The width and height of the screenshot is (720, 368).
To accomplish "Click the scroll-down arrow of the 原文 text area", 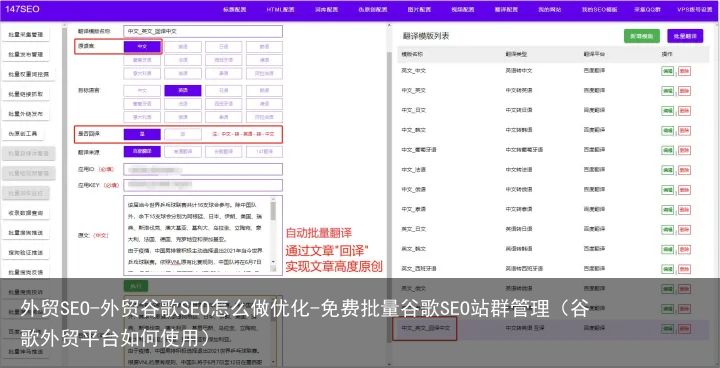I will coord(273,261).
